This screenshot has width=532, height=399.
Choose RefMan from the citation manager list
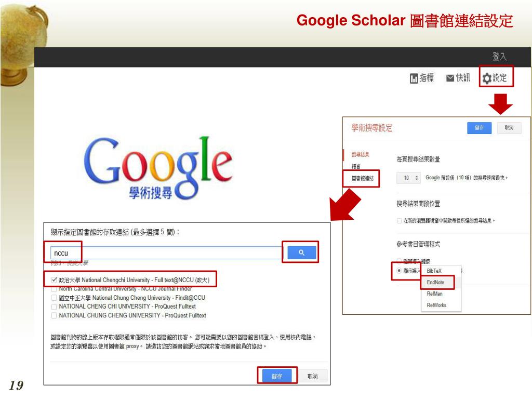coord(441,294)
